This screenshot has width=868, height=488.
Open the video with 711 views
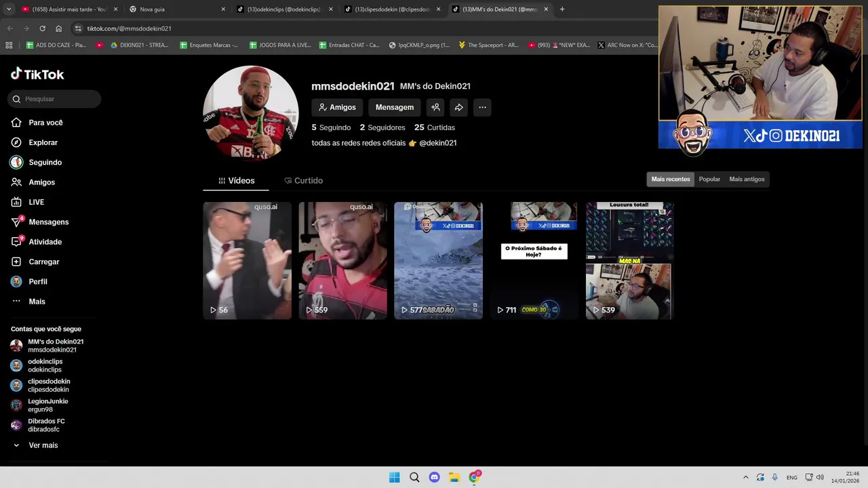pos(534,261)
